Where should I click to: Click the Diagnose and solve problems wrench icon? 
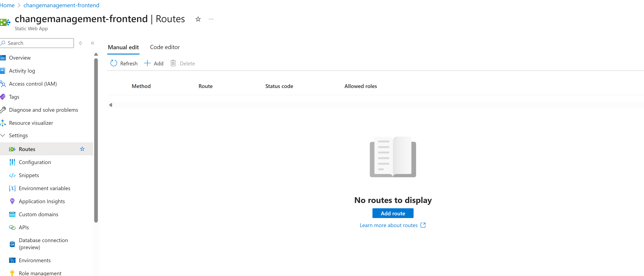pyautogui.click(x=3, y=110)
